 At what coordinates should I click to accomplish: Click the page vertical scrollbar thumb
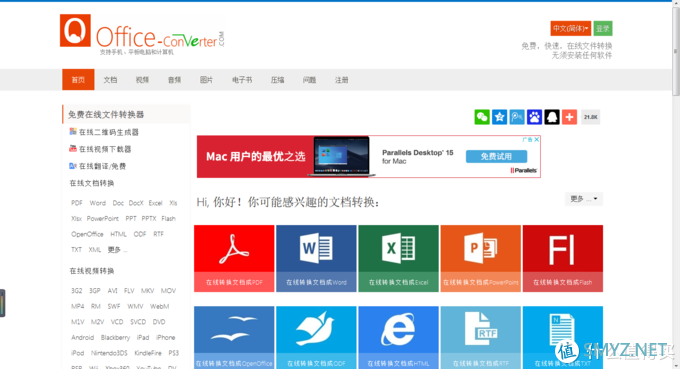[676, 50]
